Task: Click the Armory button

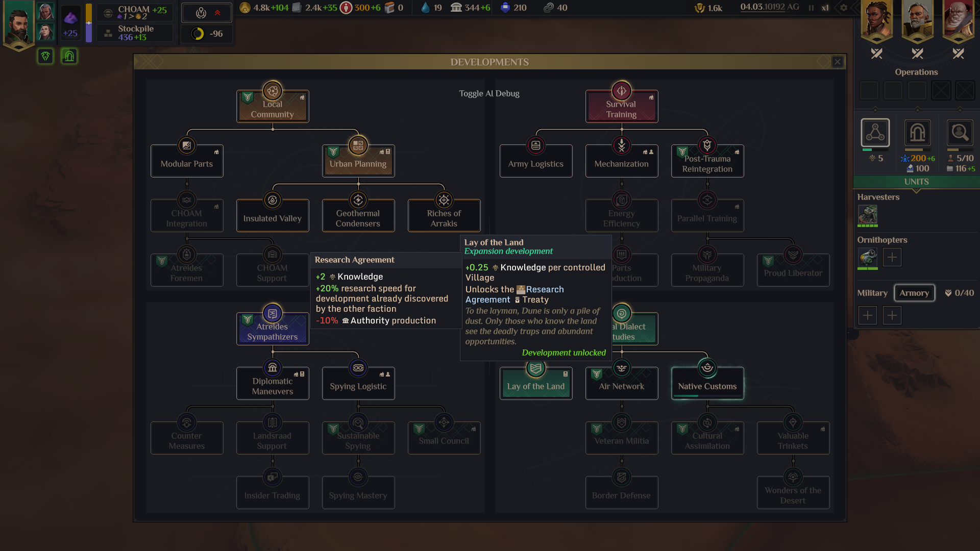Action: pyautogui.click(x=914, y=293)
